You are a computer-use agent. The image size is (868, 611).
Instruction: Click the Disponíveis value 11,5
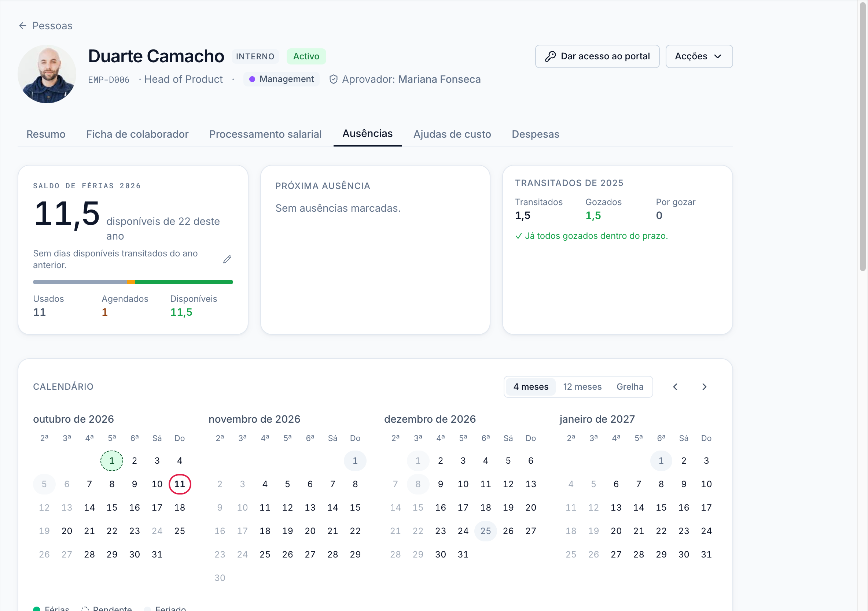coord(181,312)
